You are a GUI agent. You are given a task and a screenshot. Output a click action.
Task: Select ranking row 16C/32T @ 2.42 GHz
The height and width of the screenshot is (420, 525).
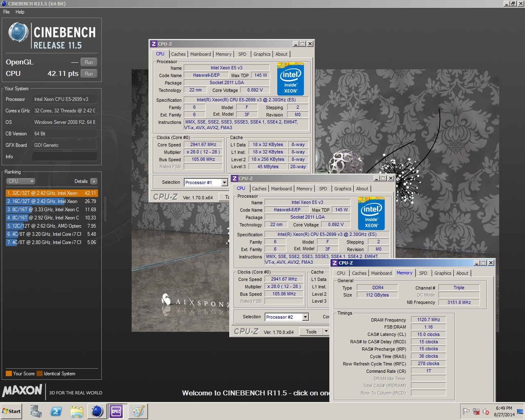(52, 201)
